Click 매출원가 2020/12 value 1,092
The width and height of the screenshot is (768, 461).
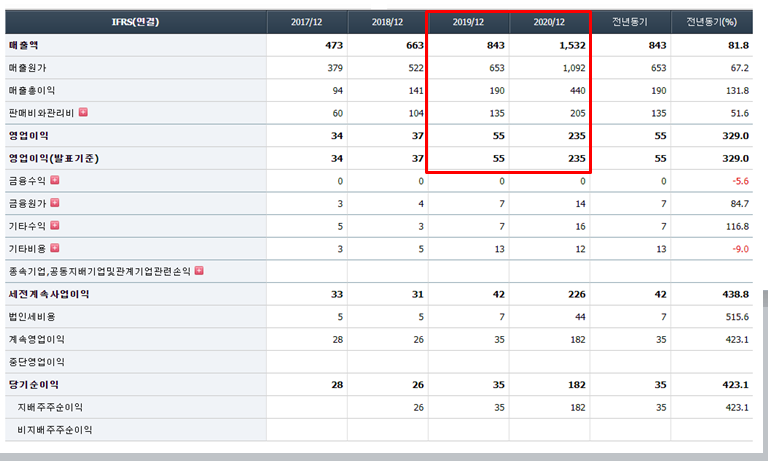click(x=574, y=68)
